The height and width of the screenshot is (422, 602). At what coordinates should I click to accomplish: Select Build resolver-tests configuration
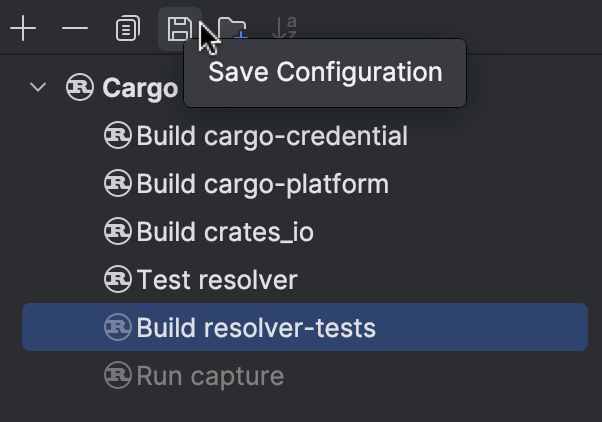[x=256, y=327]
